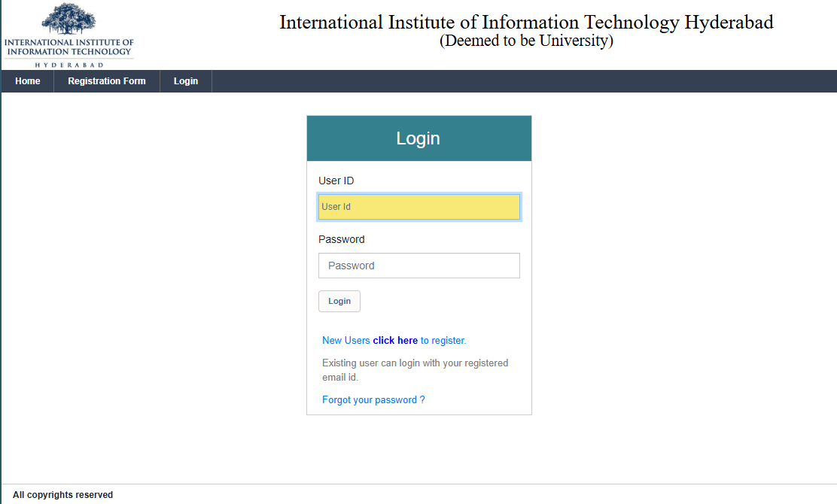
Task: Select the Home menu item
Action: pyautogui.click(x=27, y=80)
